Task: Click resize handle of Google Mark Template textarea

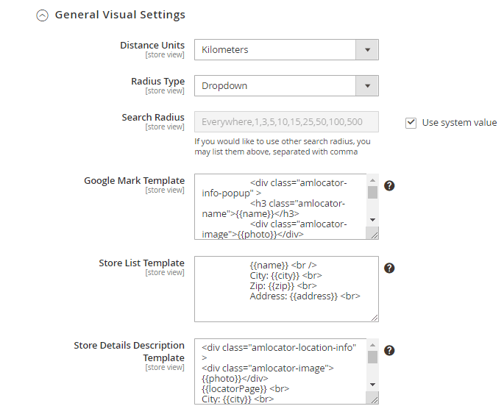Action: pyautogui.click(x=373, y=234)
